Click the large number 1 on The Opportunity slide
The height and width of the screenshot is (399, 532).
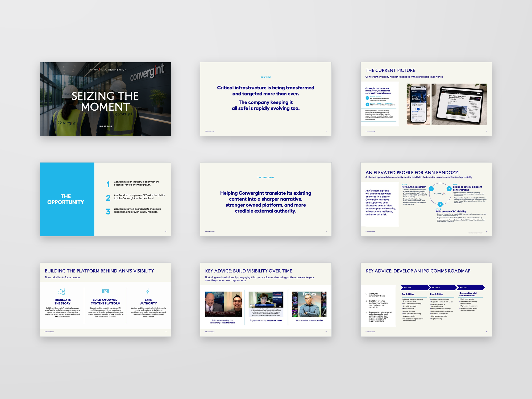pyautogui.click(x=108, y=184)
